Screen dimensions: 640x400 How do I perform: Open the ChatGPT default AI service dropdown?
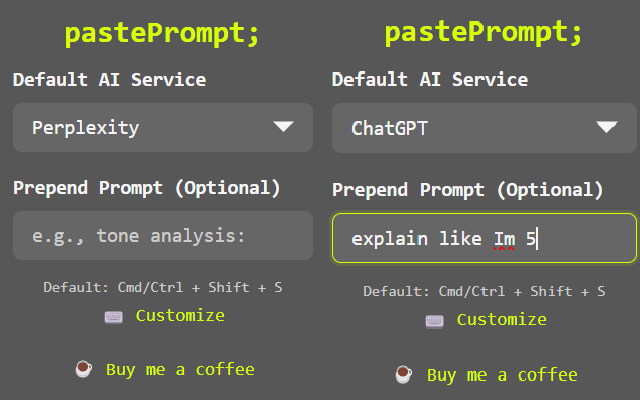(484, 128)
